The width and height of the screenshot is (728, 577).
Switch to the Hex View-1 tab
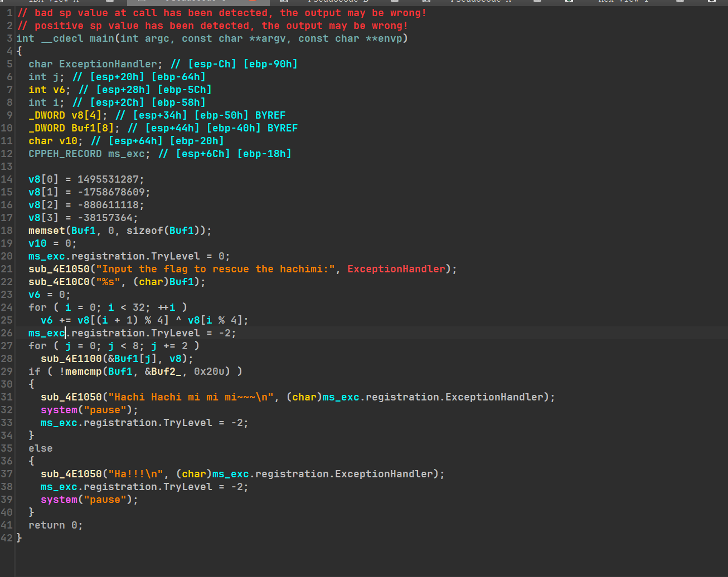(623, 2)
